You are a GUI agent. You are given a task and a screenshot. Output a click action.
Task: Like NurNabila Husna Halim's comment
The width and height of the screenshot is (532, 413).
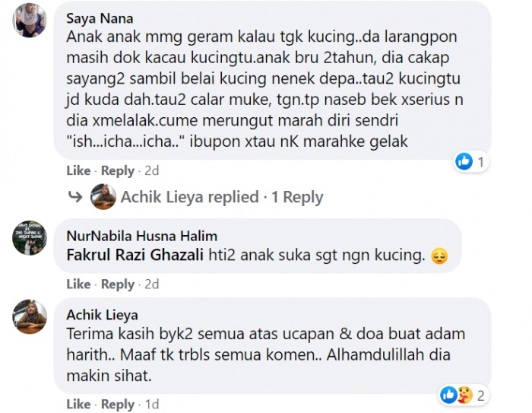pyautogui.click(x=78, y=284)
